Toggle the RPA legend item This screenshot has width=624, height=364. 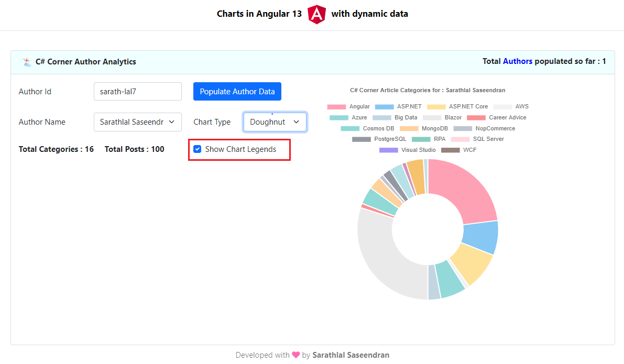coord(429,139)
